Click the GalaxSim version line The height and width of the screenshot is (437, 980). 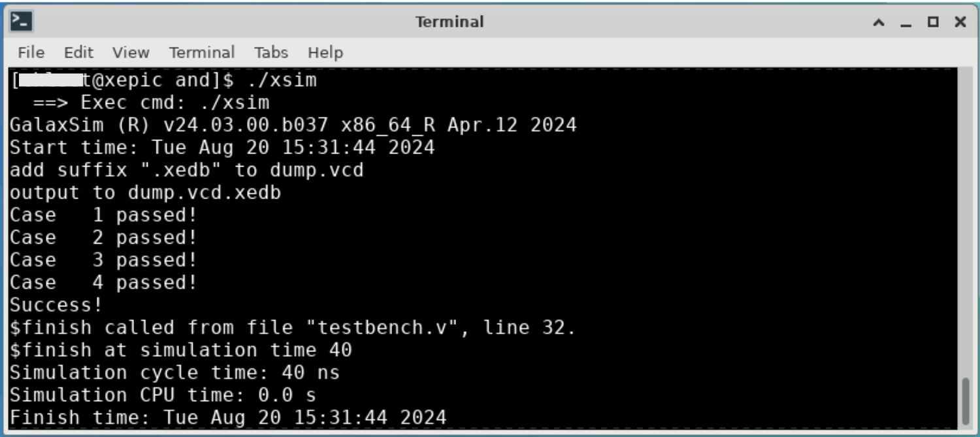[x=293, y=125]
